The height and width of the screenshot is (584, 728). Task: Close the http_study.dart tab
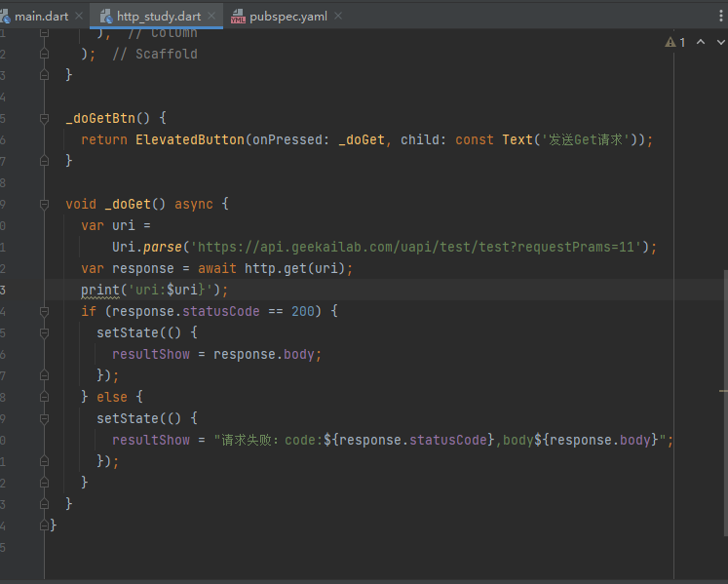211,16
